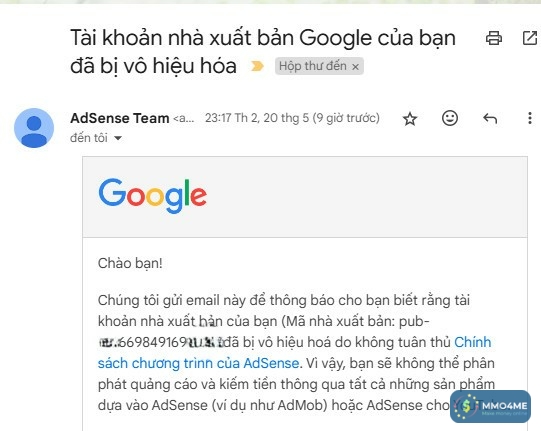Click the Google logo in email
The image size is (541, 431).
pyautogui.click(x=153, y=196)
